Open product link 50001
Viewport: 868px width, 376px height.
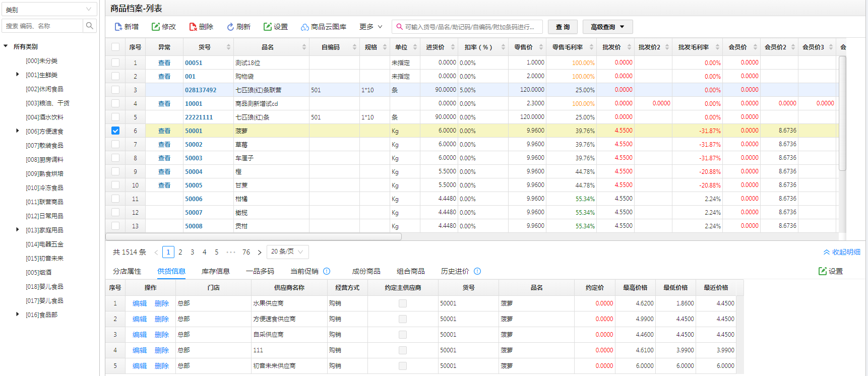click(x=194, y=131)
